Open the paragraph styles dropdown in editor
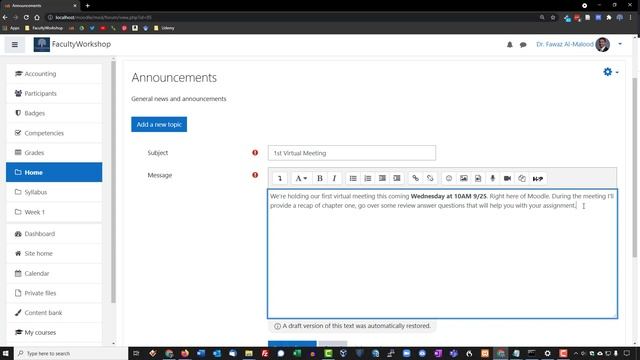The image size is (640, 360). [301, 178]
